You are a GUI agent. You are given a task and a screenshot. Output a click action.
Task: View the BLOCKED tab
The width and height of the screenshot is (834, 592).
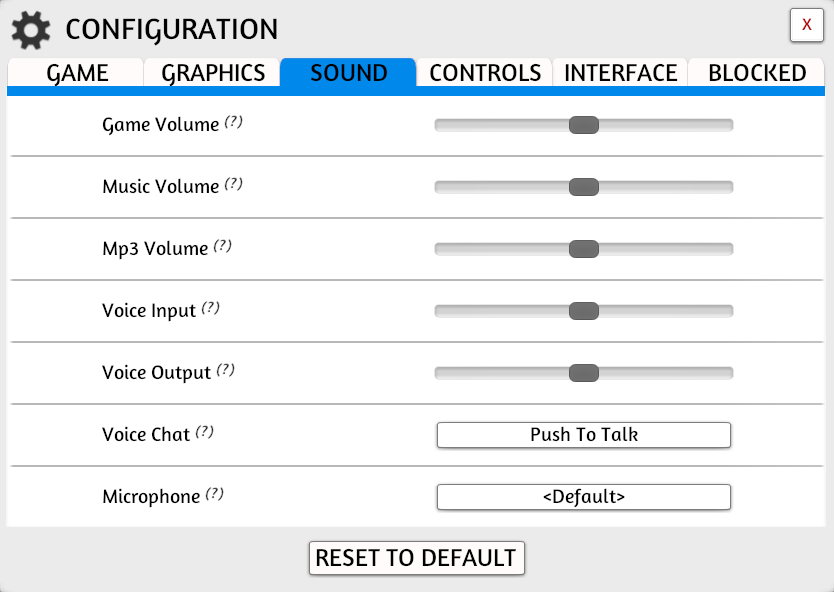point(757,72)
